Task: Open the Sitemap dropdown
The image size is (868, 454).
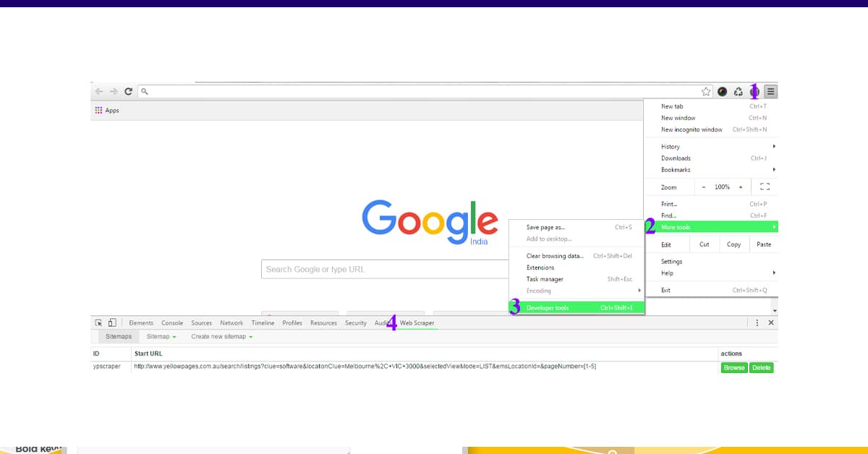Action: 161,337
